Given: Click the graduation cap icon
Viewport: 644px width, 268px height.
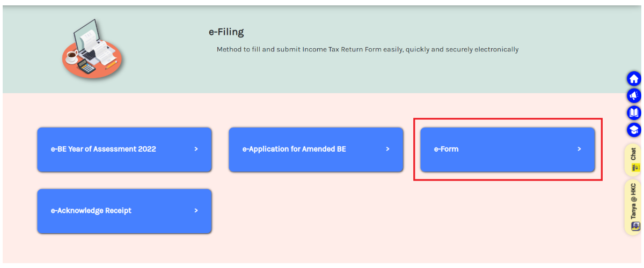Looking at the screenshot, I should 634,130.
